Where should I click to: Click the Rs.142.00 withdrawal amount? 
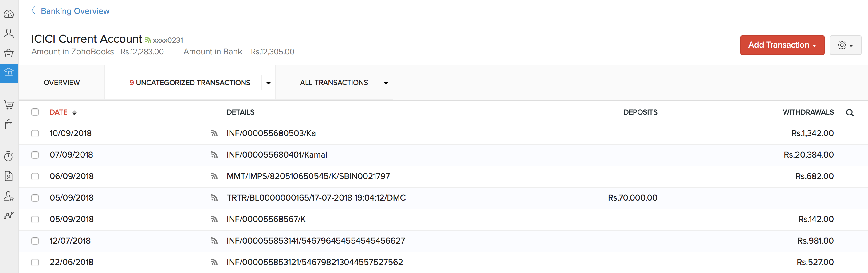tap(816, 220)
